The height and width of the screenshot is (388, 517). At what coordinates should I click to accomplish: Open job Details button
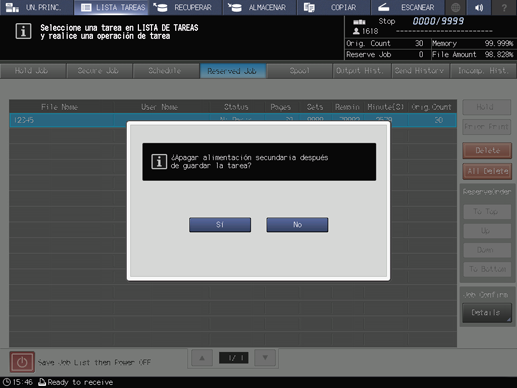click(487, 313)
